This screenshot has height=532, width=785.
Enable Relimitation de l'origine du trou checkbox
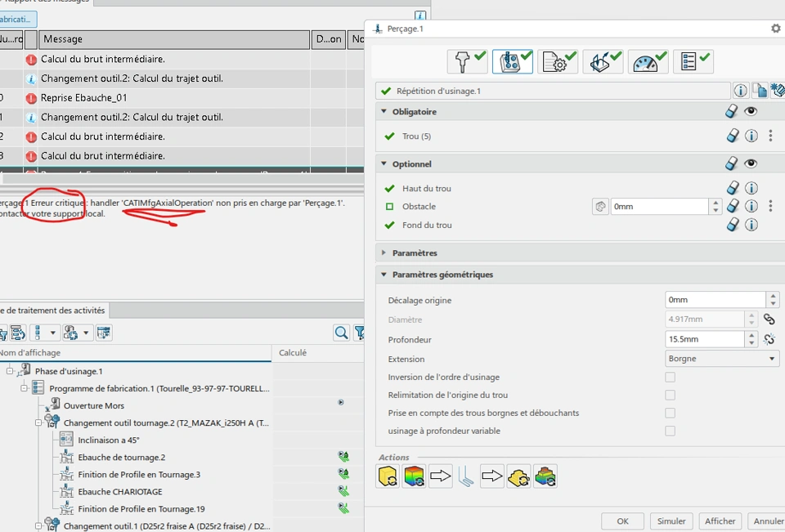coord(670,395)
